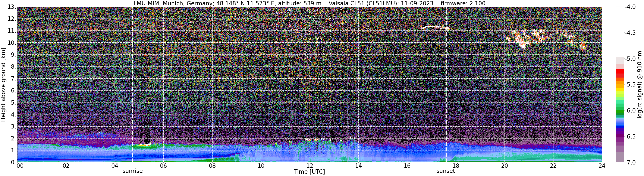Click the height axis tick label 4.

click(x=13, y=114)
